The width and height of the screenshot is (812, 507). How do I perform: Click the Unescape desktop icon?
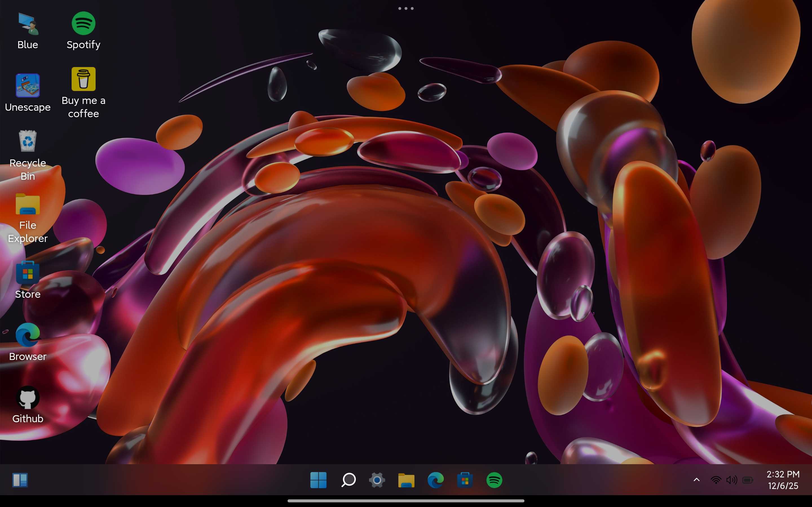[x=28, y=86]
